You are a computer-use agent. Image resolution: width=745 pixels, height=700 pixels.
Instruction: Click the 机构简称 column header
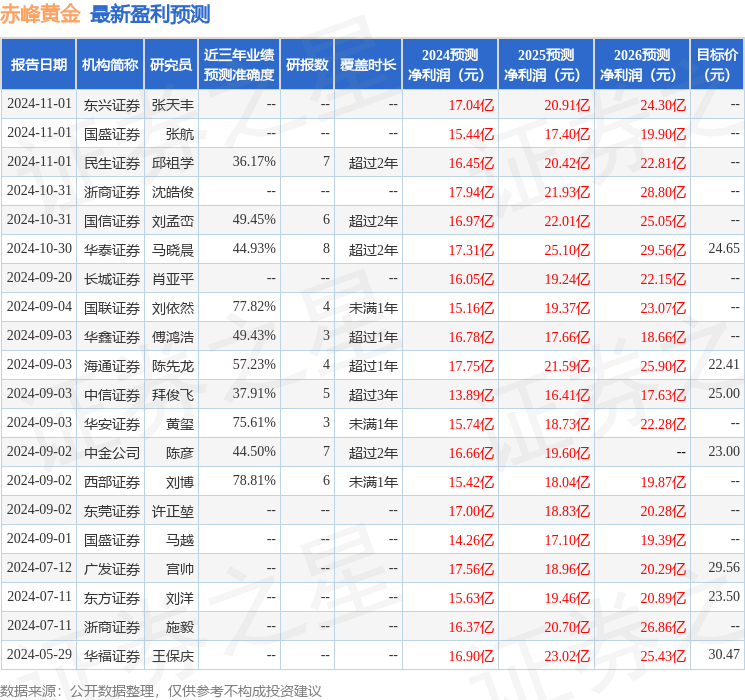[x=110, y=65]
